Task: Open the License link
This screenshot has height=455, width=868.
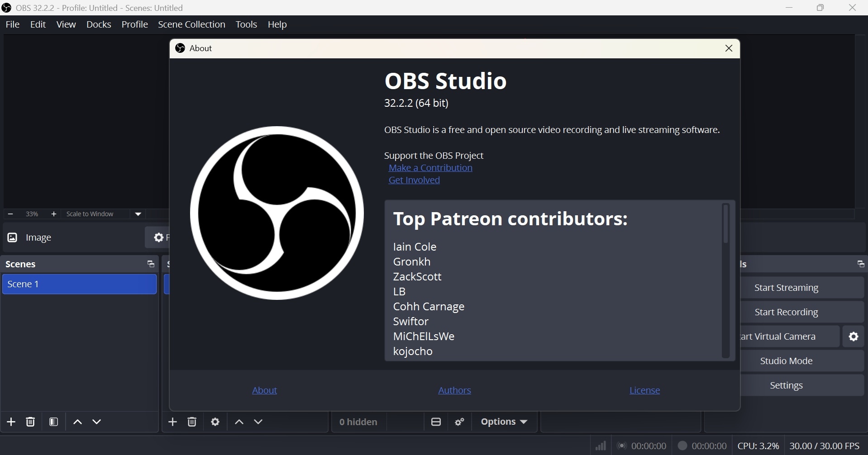Action: click(644, 390)
